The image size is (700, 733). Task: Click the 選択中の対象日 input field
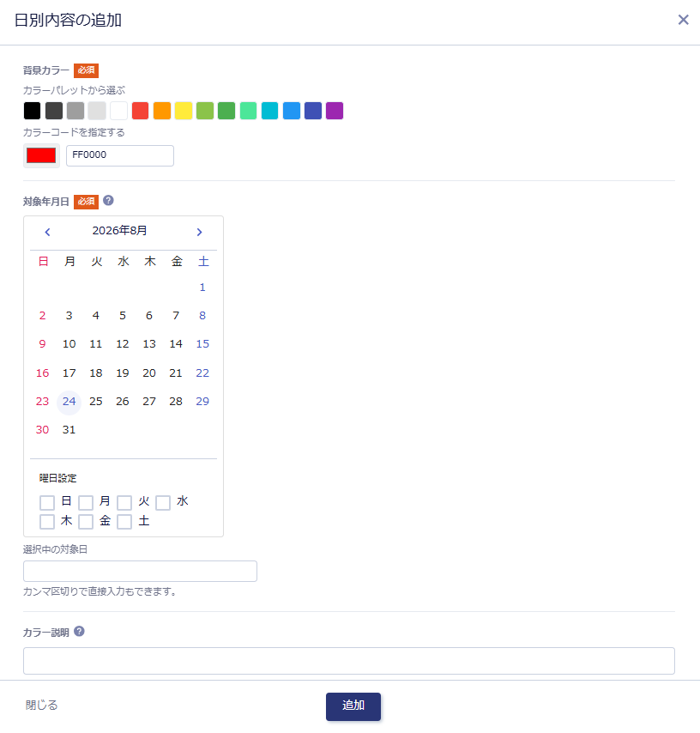[140, 572]
